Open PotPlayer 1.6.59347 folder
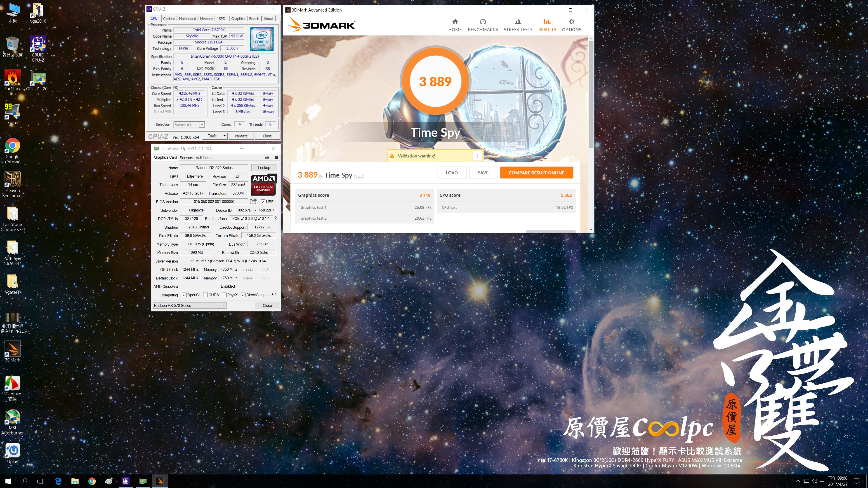The width and height of the screenshot is (868, 488). 12,253
